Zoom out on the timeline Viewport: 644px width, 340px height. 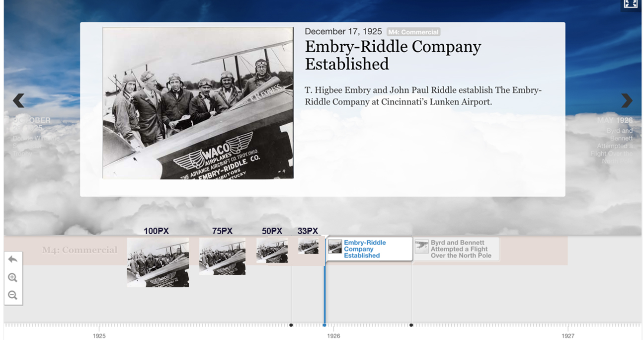13,295
